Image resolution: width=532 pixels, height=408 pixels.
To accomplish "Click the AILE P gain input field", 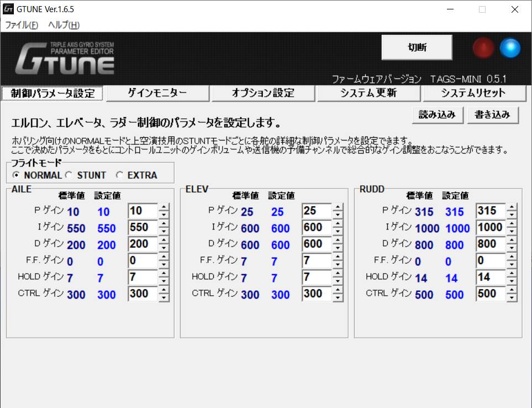I will [143, 211].
